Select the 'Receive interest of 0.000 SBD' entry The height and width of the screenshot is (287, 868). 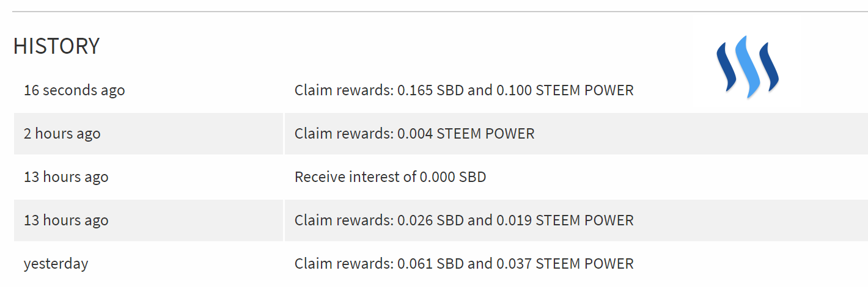pos(390,177)
